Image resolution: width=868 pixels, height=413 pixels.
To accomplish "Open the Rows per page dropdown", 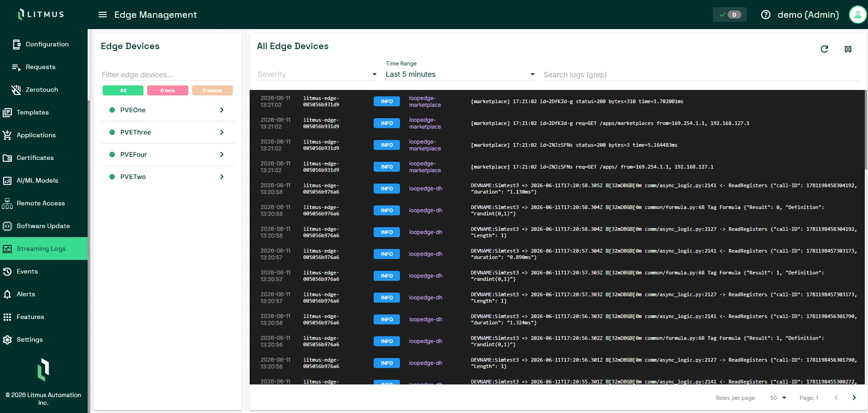I will tap(778, 398).
